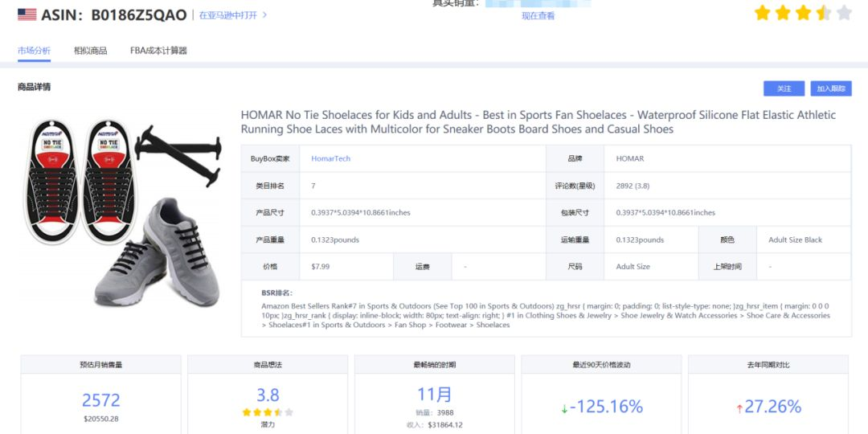The image size is (868, 434).
Task: Open product in Amazon via 在亚马逊中打开 link
Action: (228, 15)
